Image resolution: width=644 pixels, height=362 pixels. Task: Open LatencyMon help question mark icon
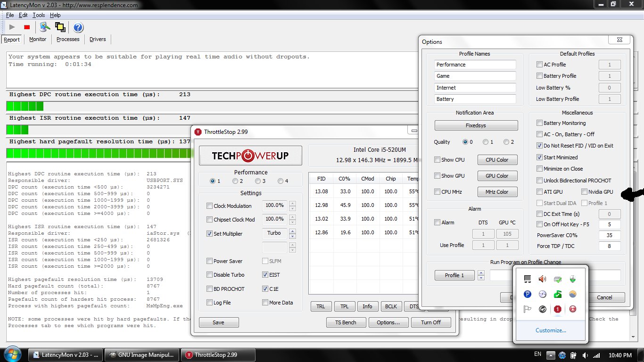pyautogui.click(x=78, y=27)
